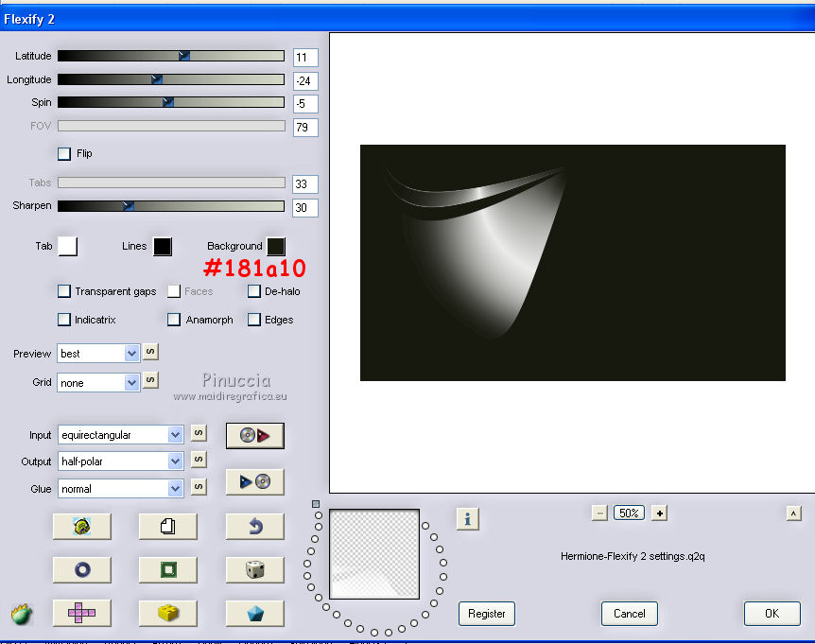The width and height of the screenshot is (815, 644).
Task: Open the Tab color swatch
Action: [67, 247]
